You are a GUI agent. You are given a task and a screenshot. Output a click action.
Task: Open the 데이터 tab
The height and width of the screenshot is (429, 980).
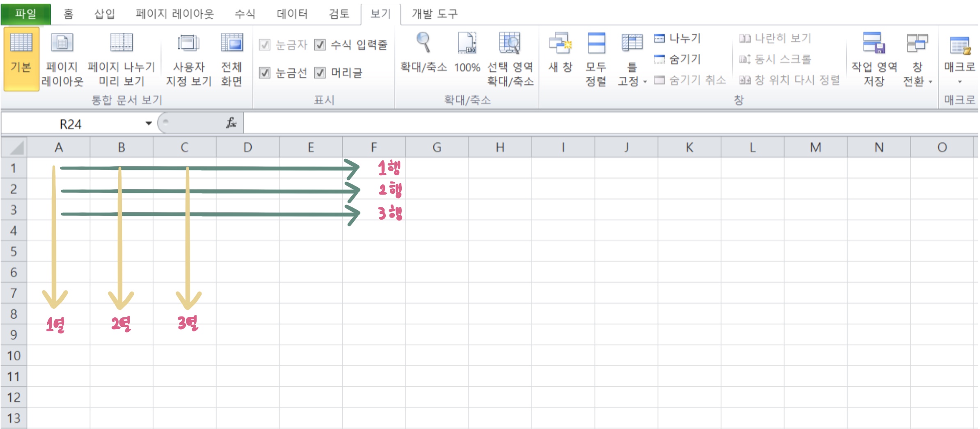pyautogui.click(x=292, y=14)
